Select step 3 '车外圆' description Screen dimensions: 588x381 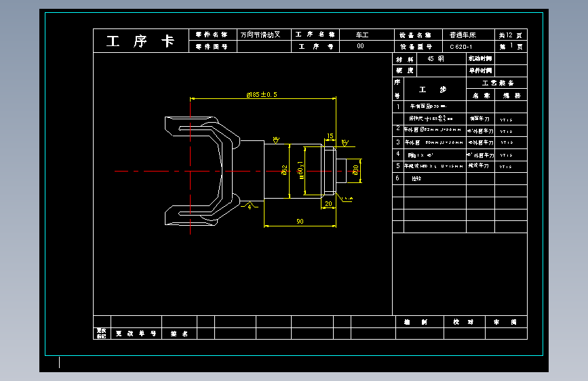tap(434, 142)
